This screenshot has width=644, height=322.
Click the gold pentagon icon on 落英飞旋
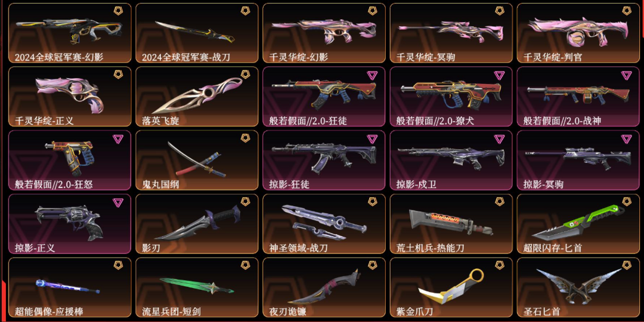click(245, 75)
